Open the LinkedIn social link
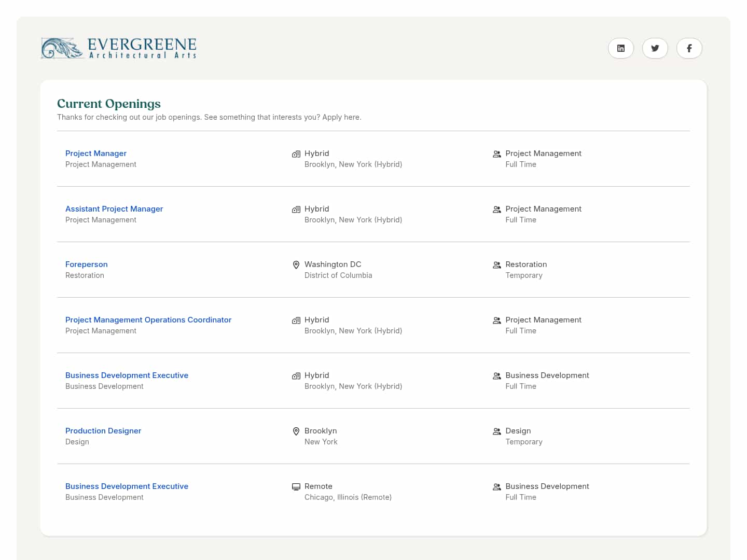This screenshot has width=747, height=560. pos(621,48)
